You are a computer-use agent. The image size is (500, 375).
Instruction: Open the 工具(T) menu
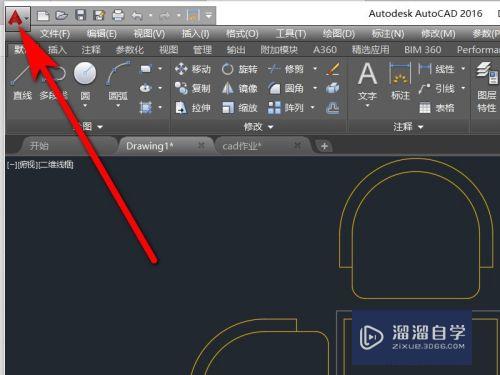pyautogui.click(x=291, y=34)
